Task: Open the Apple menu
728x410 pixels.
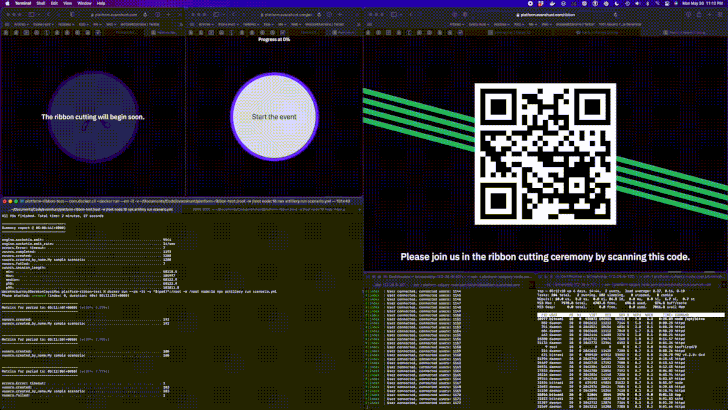Action: [7, 3]
